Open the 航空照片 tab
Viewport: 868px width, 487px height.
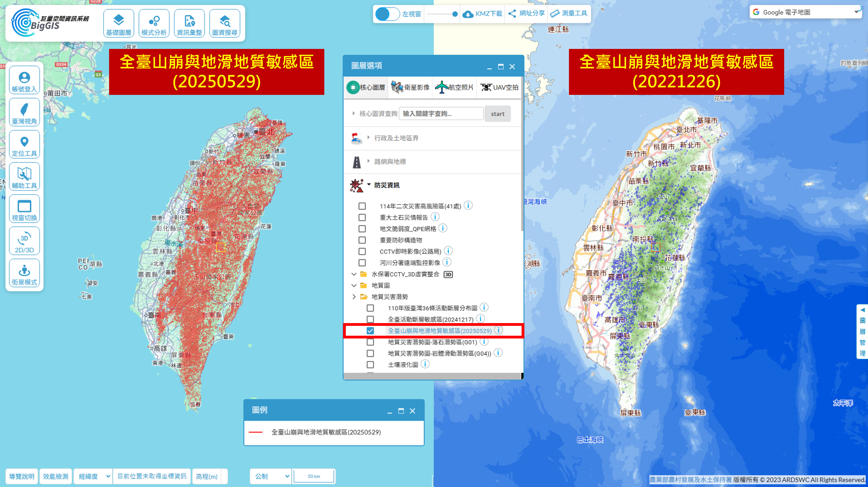pos(454,88)
